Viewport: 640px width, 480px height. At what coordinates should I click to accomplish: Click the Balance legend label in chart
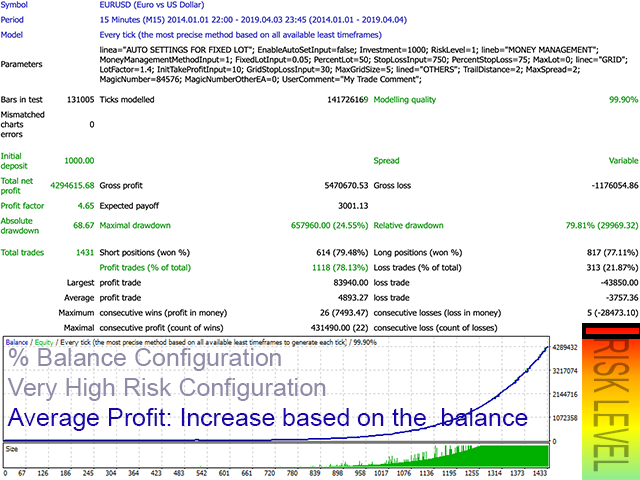pyautogui.click(x=17, y=342)
